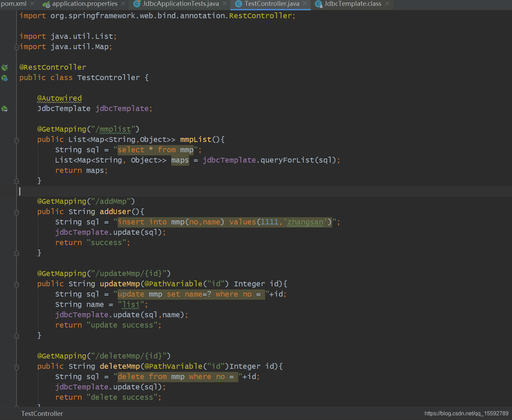Click the return maps statement
Image resolution: width=512 pixels, height=420 pixels.
[81, 170]
